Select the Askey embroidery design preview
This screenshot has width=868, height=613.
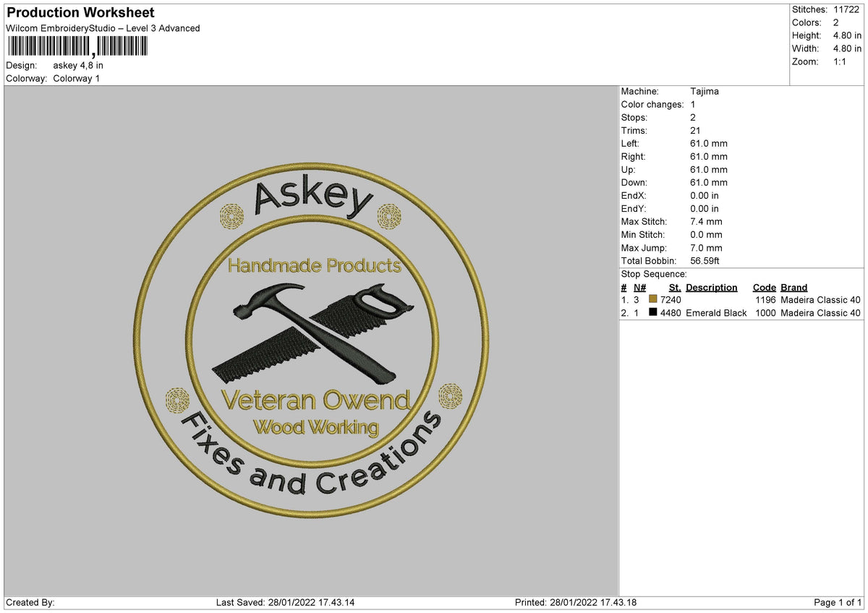click(x=311, y=340)
